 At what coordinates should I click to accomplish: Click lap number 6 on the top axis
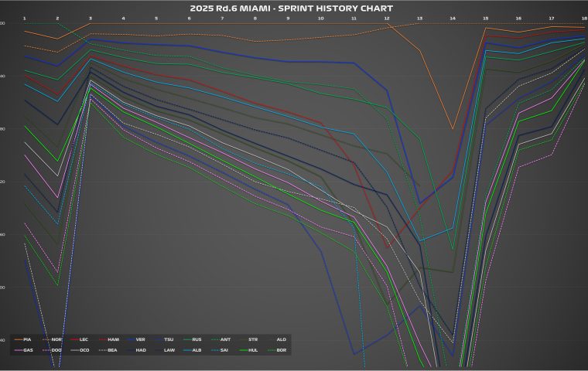pos(190,19)
